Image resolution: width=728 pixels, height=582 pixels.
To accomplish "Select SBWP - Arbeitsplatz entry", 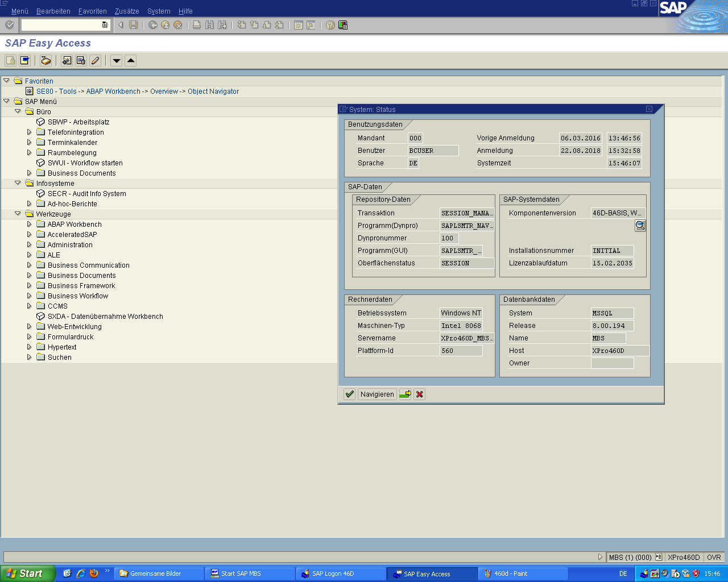I will [78, 122].
